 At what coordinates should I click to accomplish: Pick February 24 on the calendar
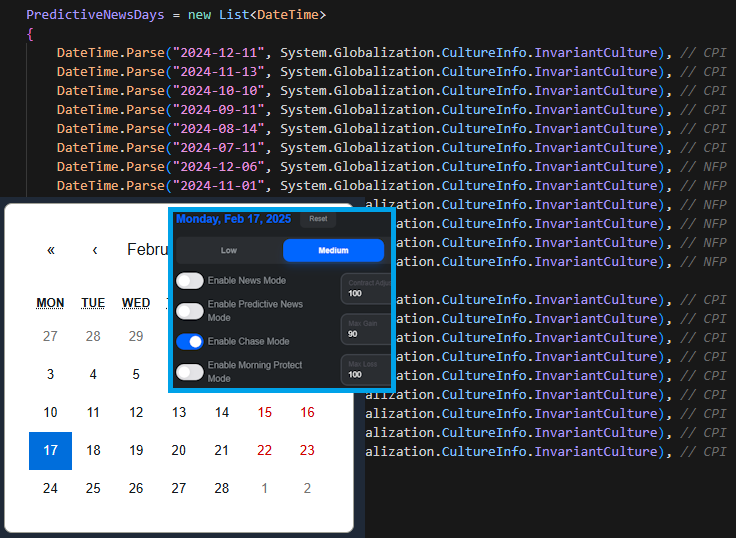point(50,488)
